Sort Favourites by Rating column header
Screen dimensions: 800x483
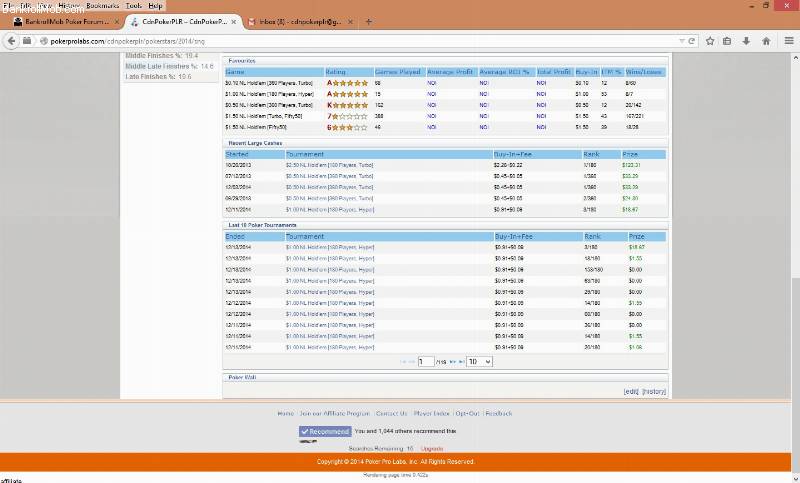tap(349, 72)
